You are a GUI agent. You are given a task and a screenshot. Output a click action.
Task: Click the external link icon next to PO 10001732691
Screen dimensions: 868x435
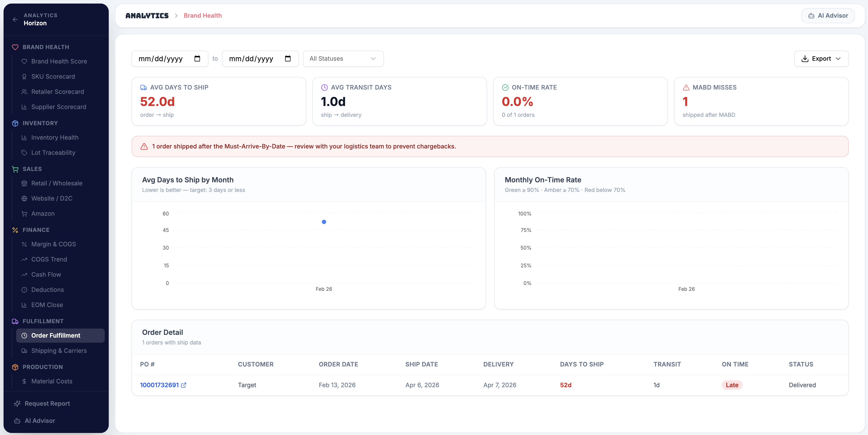click(184, 385)
